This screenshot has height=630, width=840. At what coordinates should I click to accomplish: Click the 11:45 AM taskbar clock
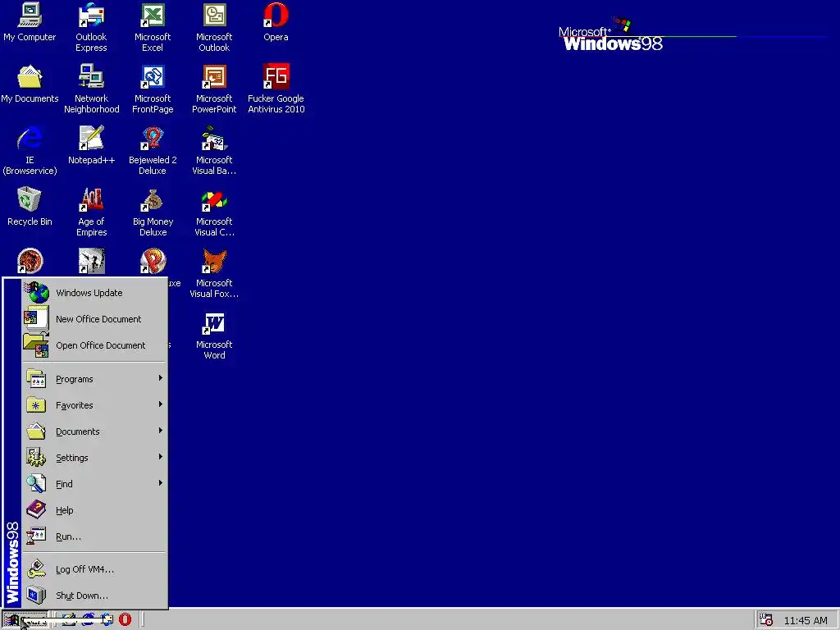(806, 620)
